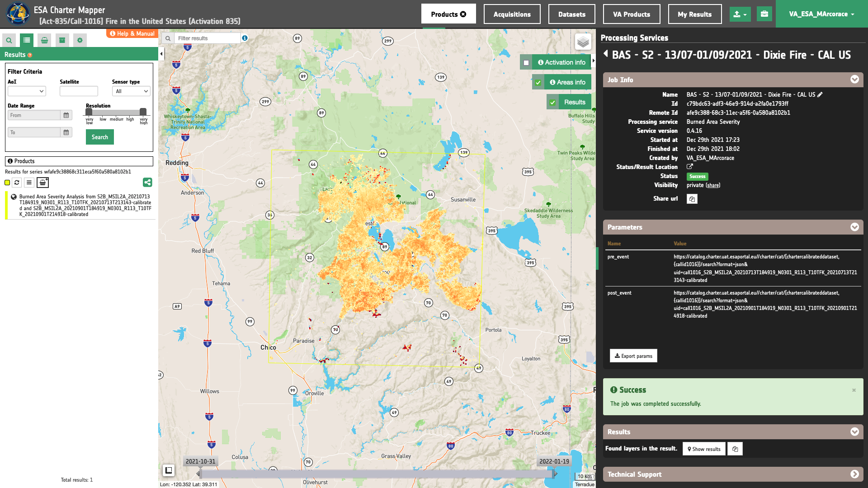Share the results series
This screenshot has height=488, width=868.
click(x=147, y=182)
